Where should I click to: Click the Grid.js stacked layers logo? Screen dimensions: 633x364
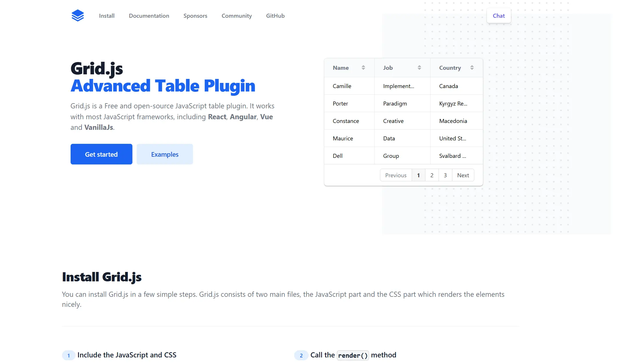[x=77, y=15]
